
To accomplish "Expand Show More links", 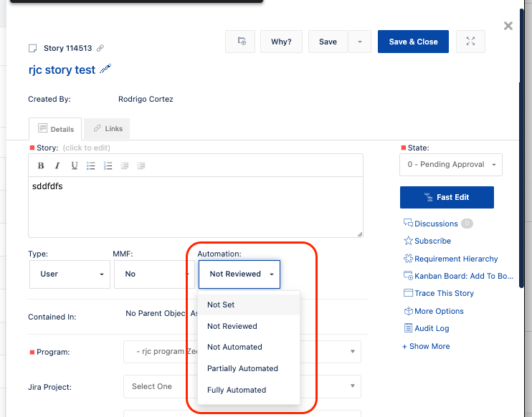I will coord(426,346).
